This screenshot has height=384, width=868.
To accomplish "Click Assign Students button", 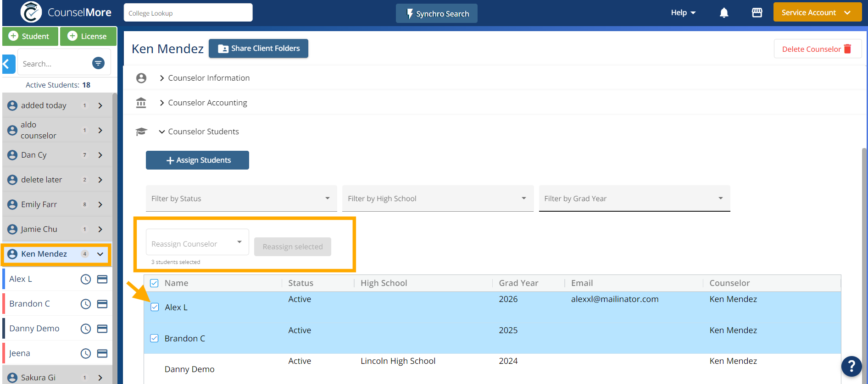I will [x=197, y=160].
